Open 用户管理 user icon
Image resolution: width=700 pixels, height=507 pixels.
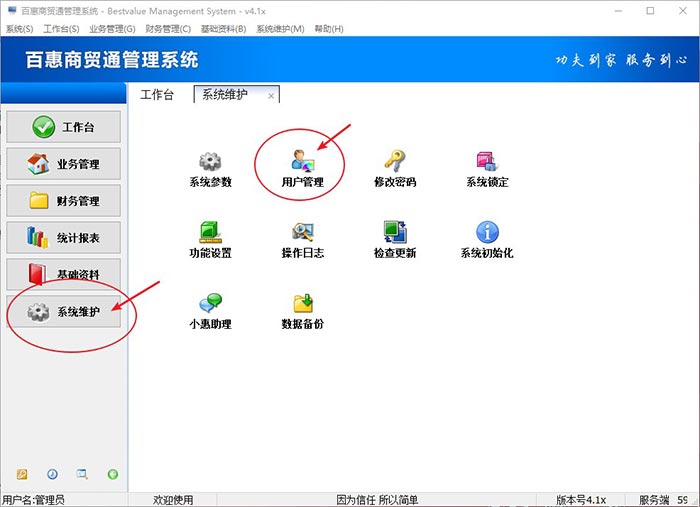[x=303, y=161]
